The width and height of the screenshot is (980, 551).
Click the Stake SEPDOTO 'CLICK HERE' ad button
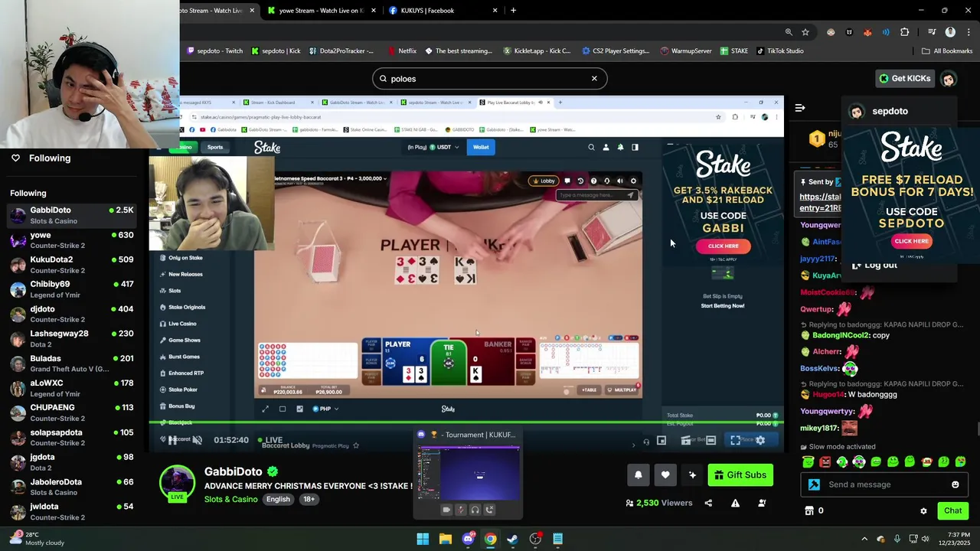coord(911,241)
